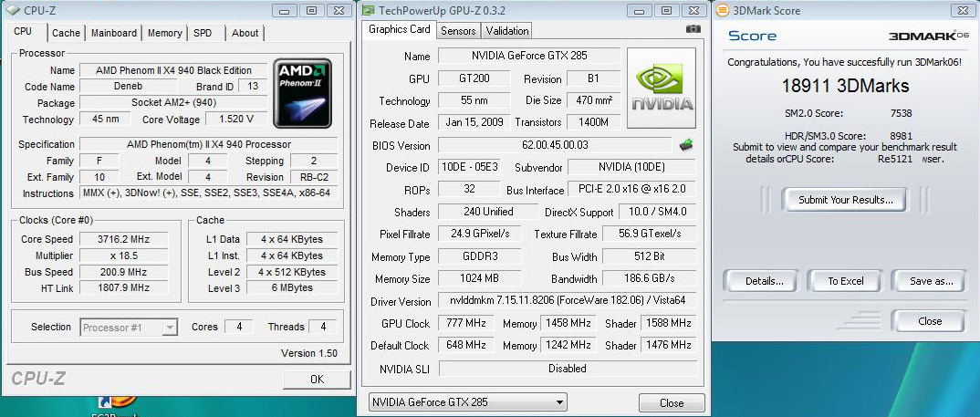Image resolution: width=980 pixels, height=417 pixels.
Task: Click the Pixel Fillrate value 24.9 GPixel/s
Action: tap(480, 235)
